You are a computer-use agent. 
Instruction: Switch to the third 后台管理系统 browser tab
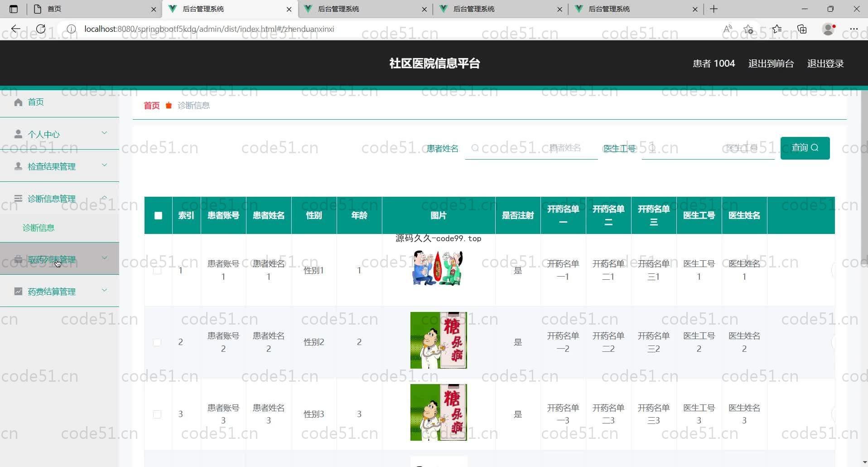tap(501, 9)
